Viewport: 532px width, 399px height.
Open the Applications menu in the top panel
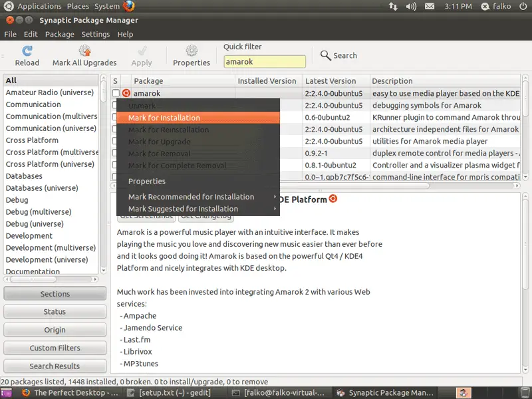point(39,6)
